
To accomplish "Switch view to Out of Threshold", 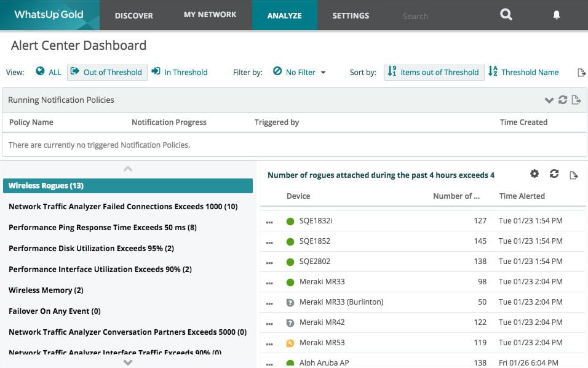I will coord(107,72).
